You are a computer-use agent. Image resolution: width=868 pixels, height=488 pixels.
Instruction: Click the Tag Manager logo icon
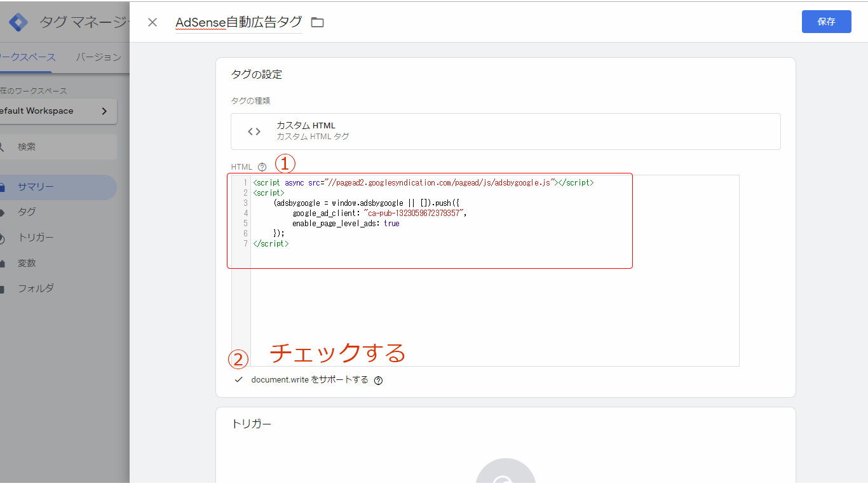(x=18, y=22)
